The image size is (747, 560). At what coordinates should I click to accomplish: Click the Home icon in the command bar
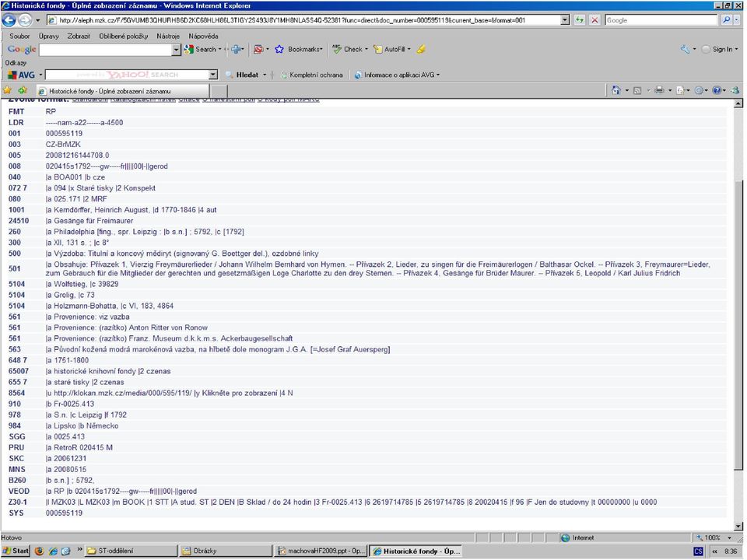tap(616, 90)
